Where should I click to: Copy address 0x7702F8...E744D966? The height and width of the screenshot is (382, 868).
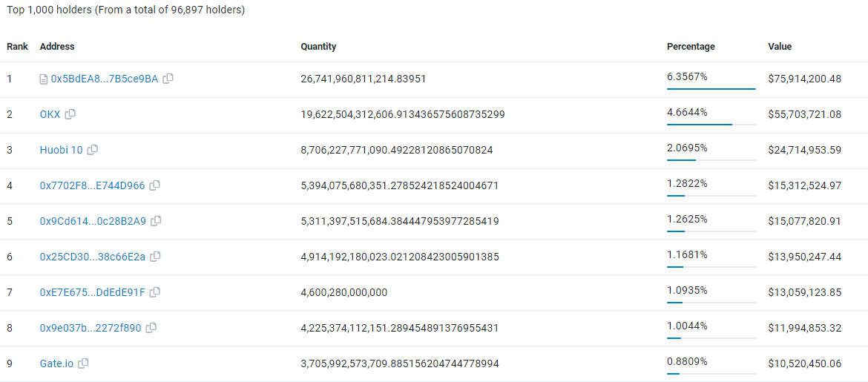(155, 185)
